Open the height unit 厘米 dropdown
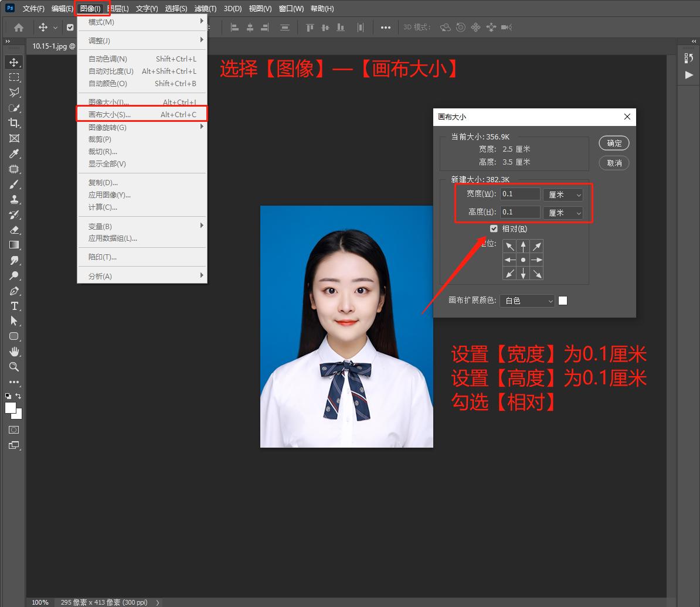 pos(563,213)
